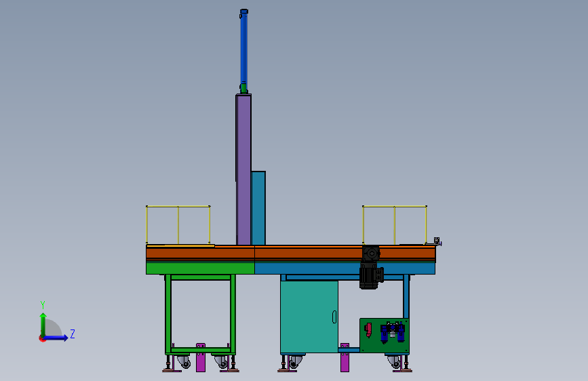Click the red origin point of the triad
Image resolution: width=588 pixels, height=381 pixels.
(x=42, y=338)
